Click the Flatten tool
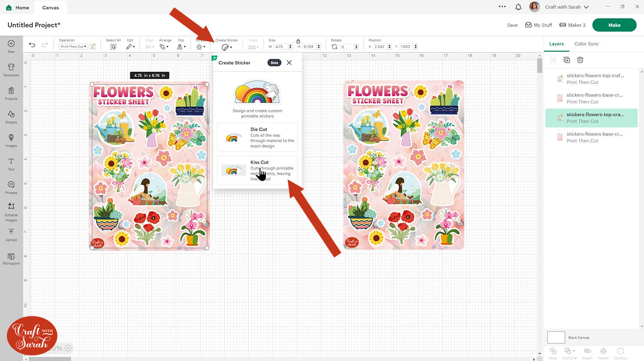This screenshot has height=361, width=644. 603,353
